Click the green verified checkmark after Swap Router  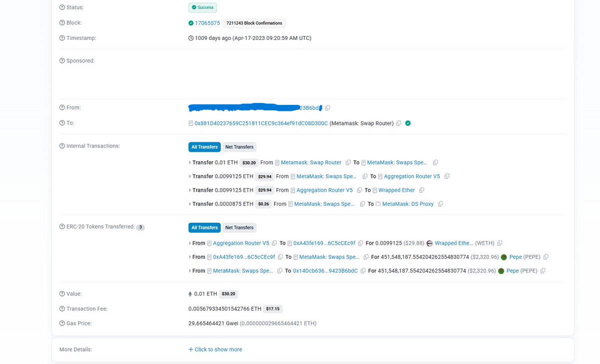coord(408,123)
